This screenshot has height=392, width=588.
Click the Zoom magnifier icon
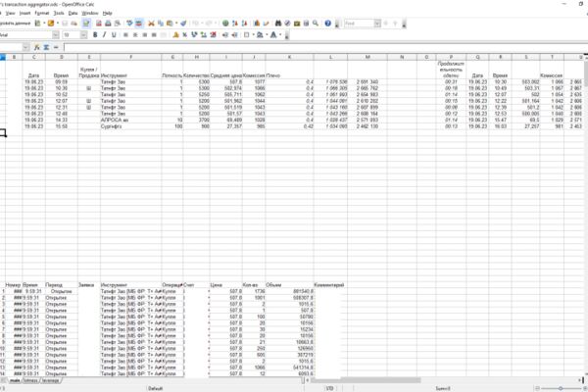[x=316, y=24]
